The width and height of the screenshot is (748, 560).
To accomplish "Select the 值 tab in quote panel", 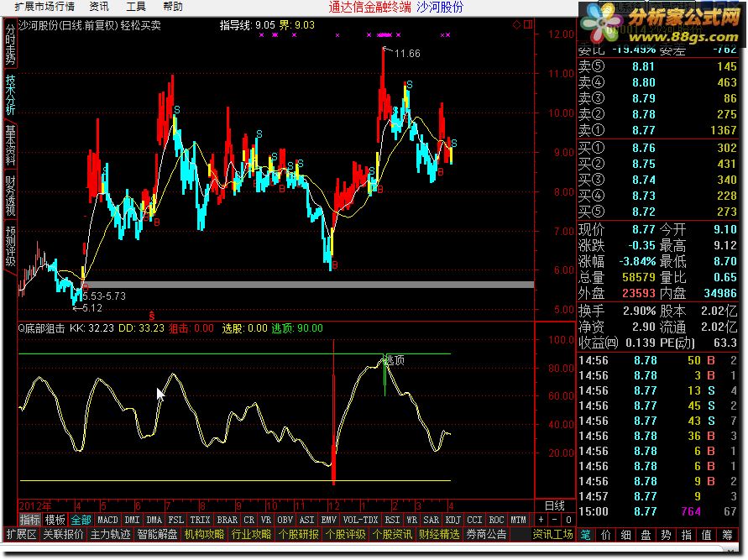I will point(706,535).
